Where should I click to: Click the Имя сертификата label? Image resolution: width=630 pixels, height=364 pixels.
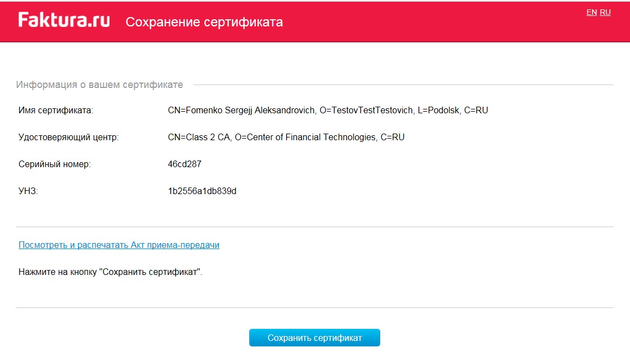point(56,111)
